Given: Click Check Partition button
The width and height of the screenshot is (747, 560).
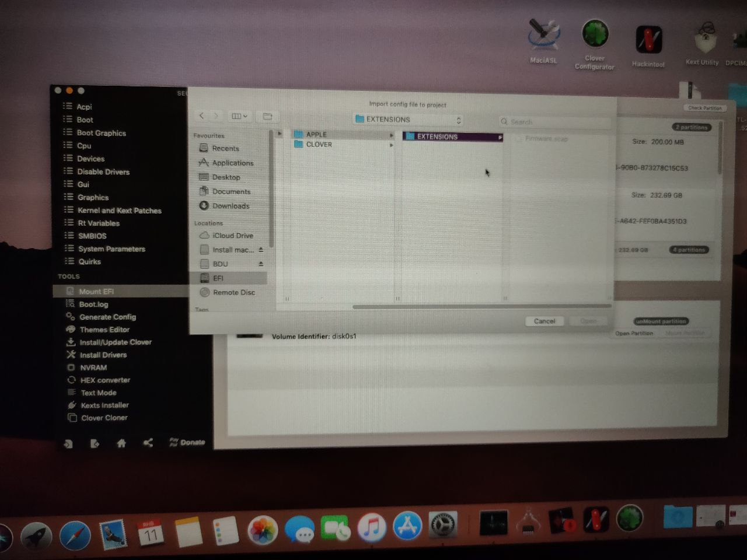Looking at the screenshot, I should (x=704, y=108).
